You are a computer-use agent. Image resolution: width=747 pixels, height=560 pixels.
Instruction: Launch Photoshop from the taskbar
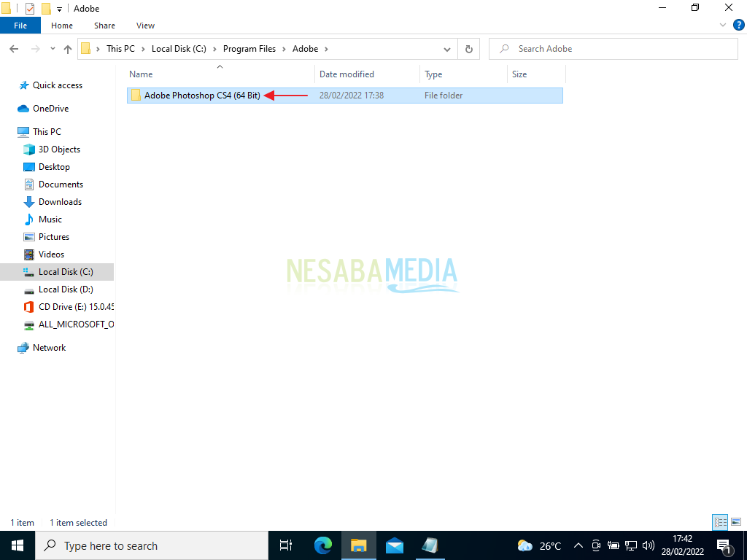(x=430, y=545)
